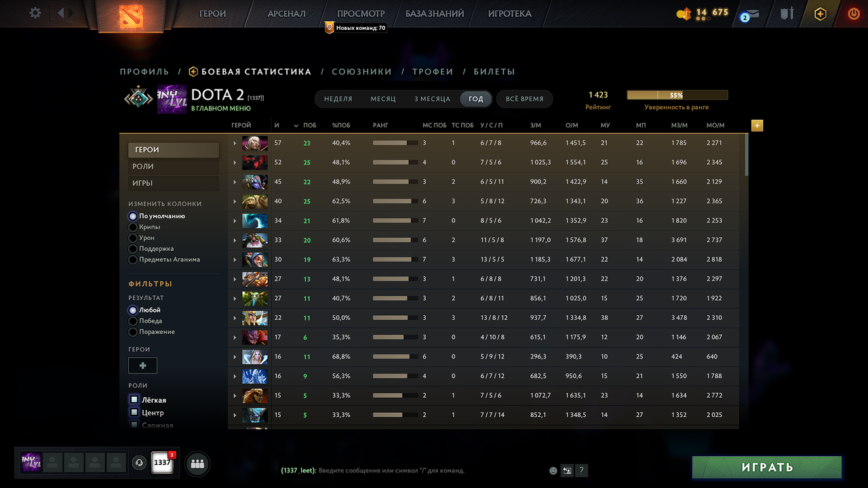
Task: Expand the row with 52 games
Action: pos(235,163)
